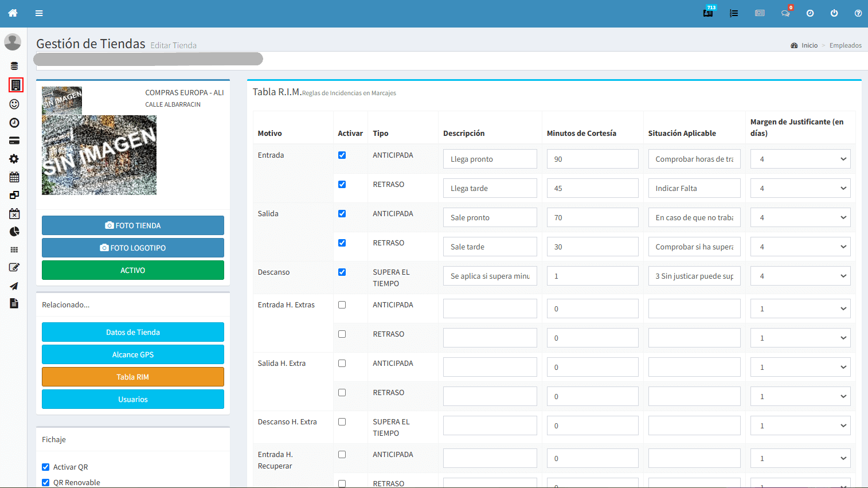Click the home icon in top bar
This screenshot has width=868, height=488.
pyautogui.click(x=13, y=13)
